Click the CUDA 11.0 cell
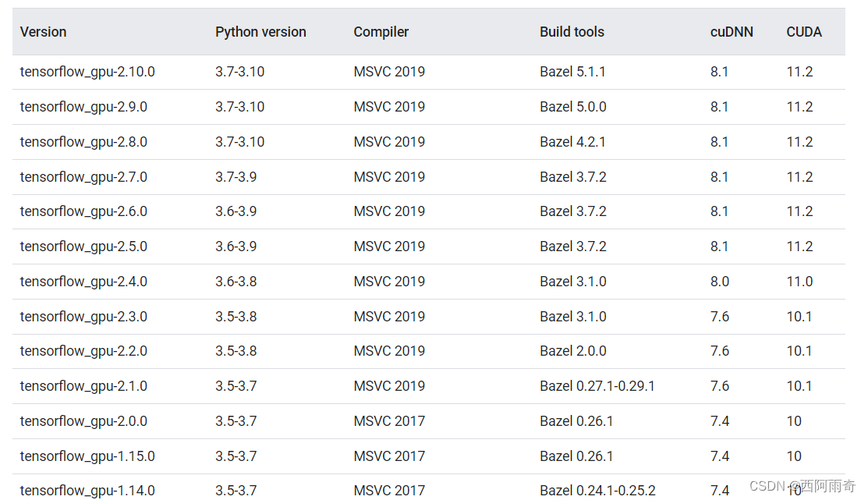Viewport: 868px width, 500px height. [x=799, y=282]
